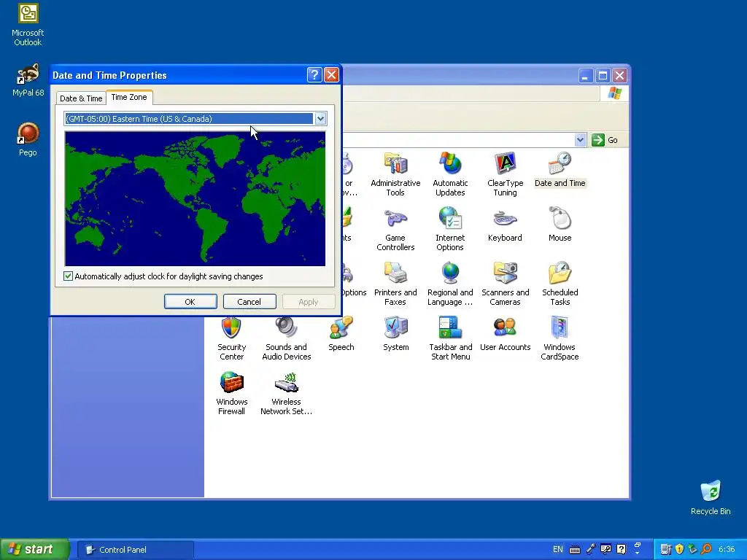Select MyPal 68 desktop shortcut
The height and width of the screenshot is (560, 747).
[x=28, y=80]
